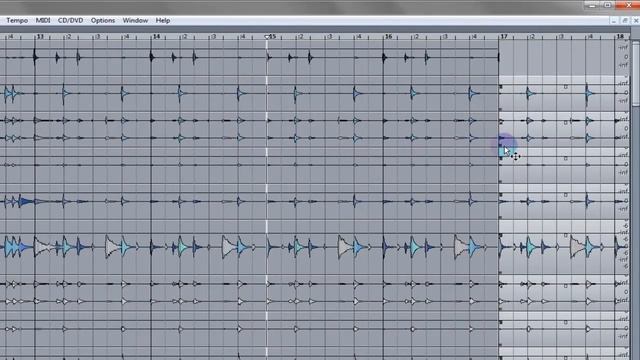Restore down the inner project window
Viewport: 640px width, 360px height.
(625, 20)
